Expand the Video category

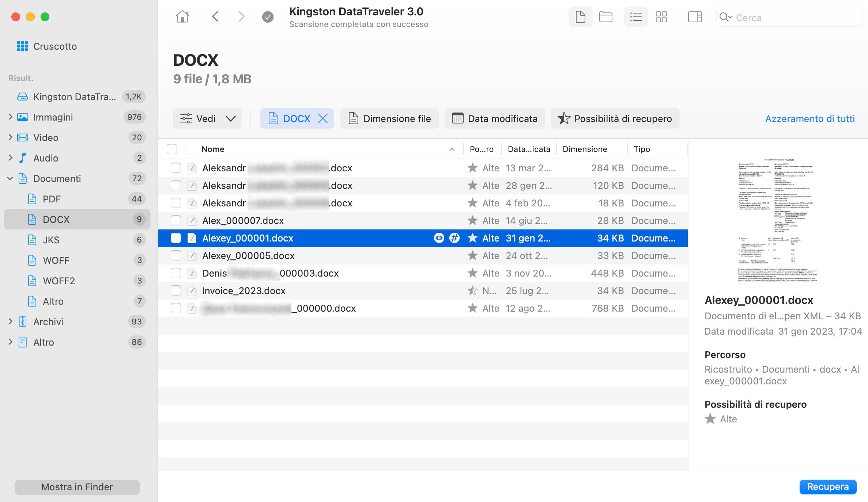pos(11,137)
